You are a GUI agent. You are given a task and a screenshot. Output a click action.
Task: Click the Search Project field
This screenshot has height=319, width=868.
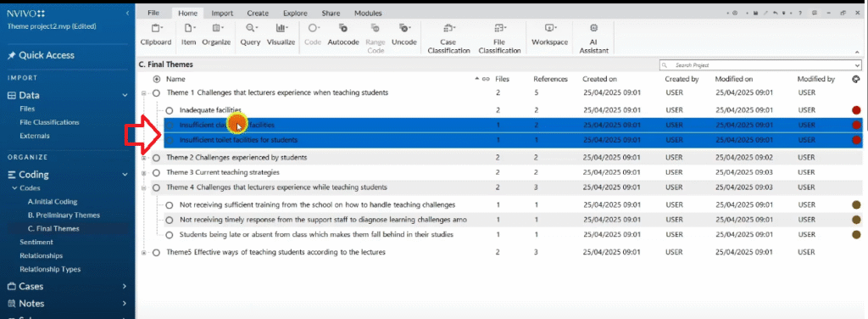[x=760, y=65]
